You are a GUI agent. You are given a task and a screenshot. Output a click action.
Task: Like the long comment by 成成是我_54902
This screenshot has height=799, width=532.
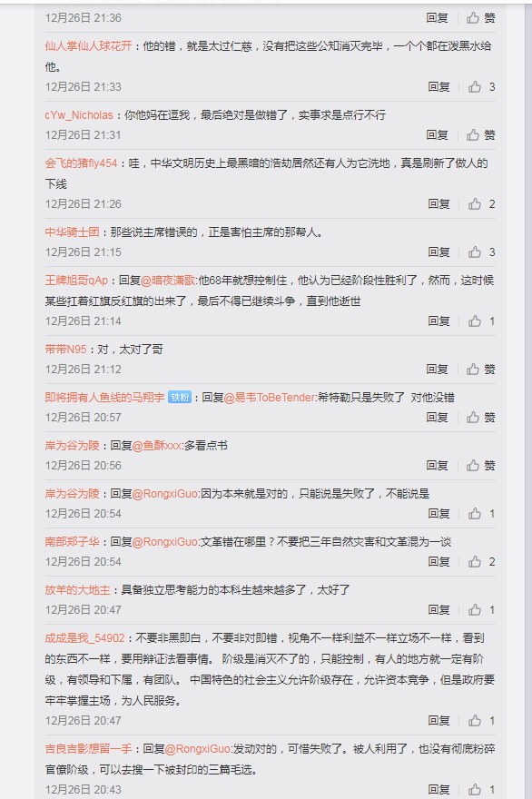tap(481, 721)
